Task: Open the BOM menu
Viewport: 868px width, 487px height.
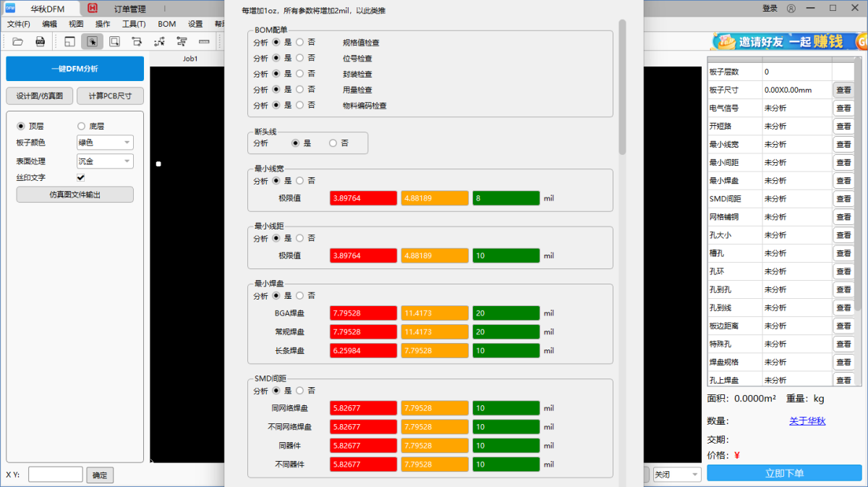Action: 167,24
